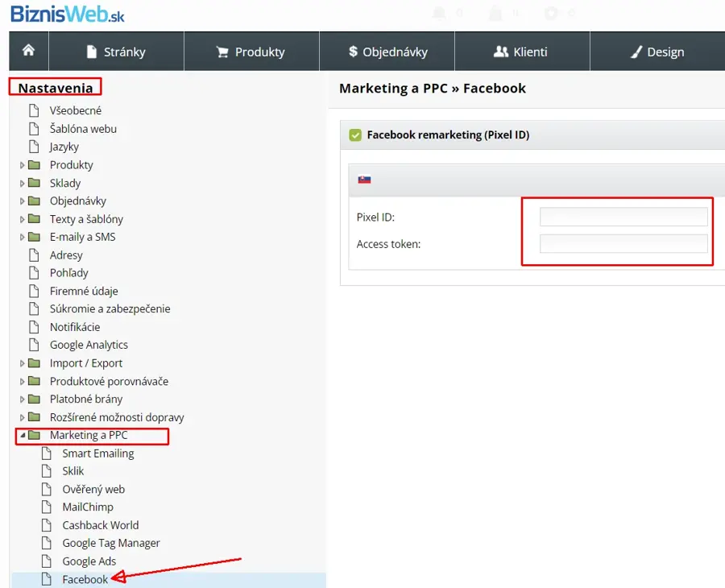Screen dimensions: 725x588
Task: Open Smart Emailing settings
Action: pos(98,453)
